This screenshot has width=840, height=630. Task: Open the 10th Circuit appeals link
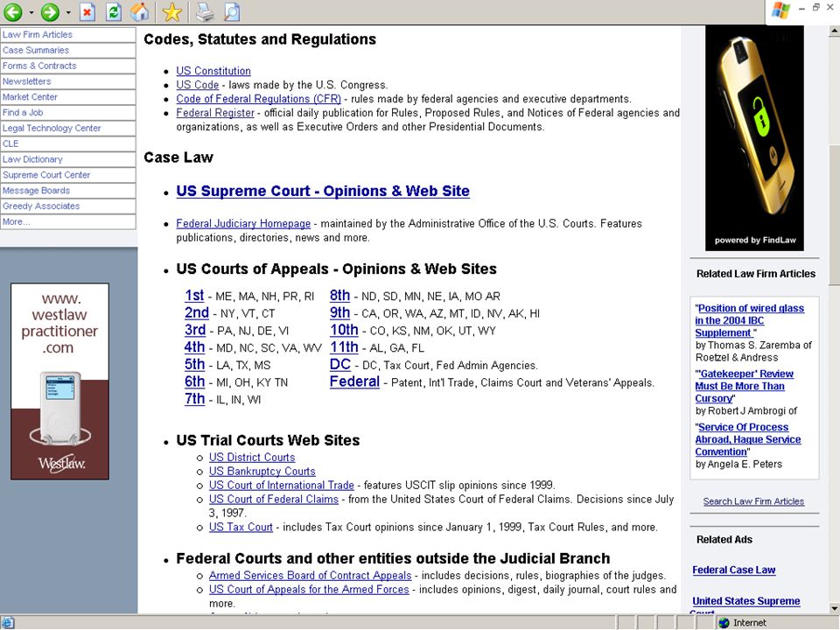click(344, 330)
